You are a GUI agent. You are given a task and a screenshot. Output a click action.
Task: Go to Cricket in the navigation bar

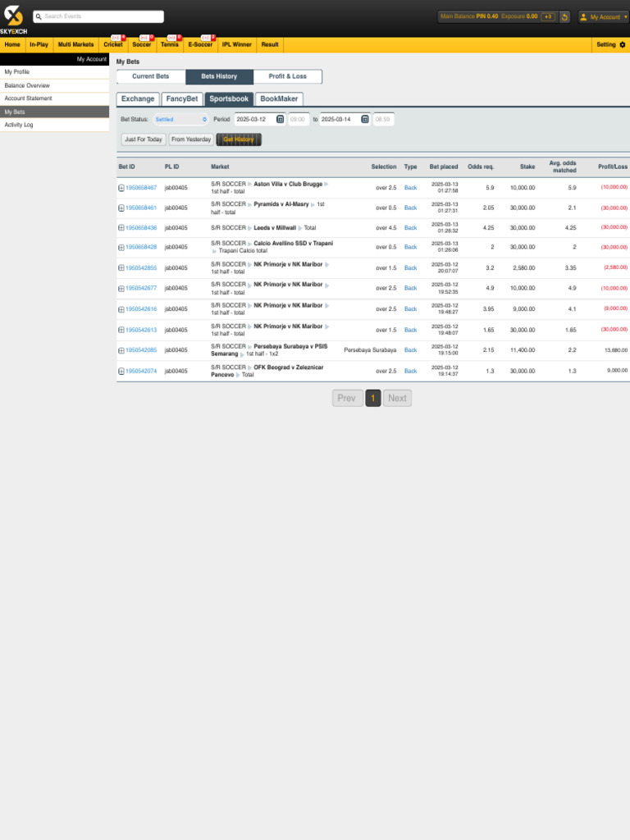pos(113,44)
